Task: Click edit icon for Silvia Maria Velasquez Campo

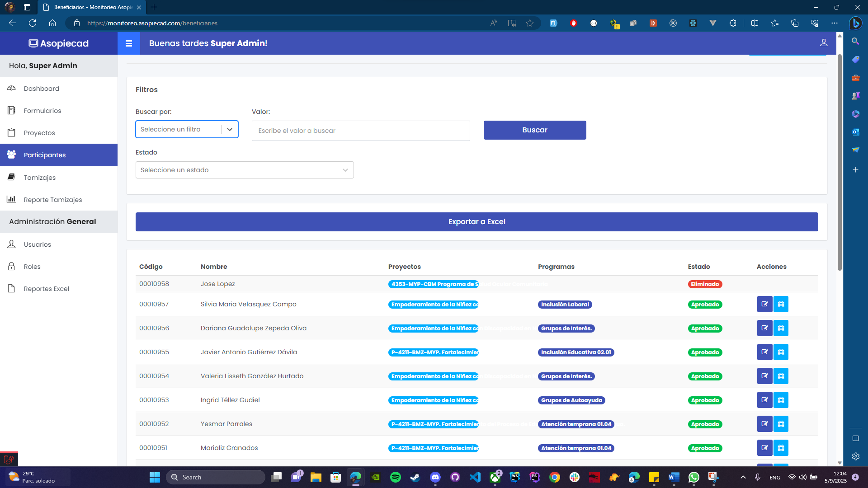Action: (764, 304)
